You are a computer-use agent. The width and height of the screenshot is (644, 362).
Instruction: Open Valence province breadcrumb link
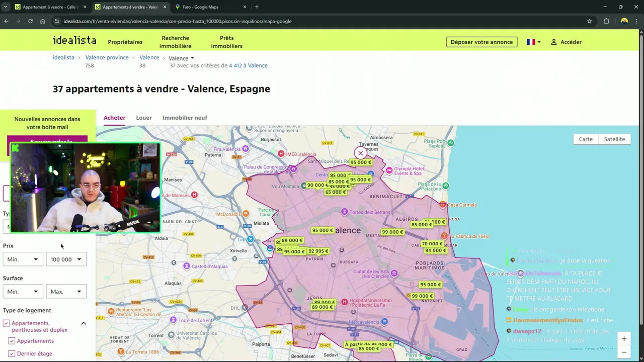point(107,58)
